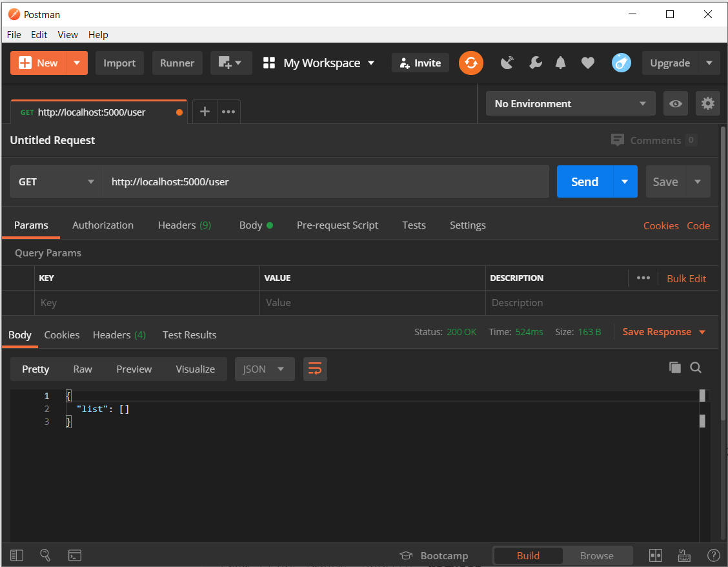Open Capture requests via the satellite icon
The height and width of the screenshot is (567, 728).
tap(507, 63)
